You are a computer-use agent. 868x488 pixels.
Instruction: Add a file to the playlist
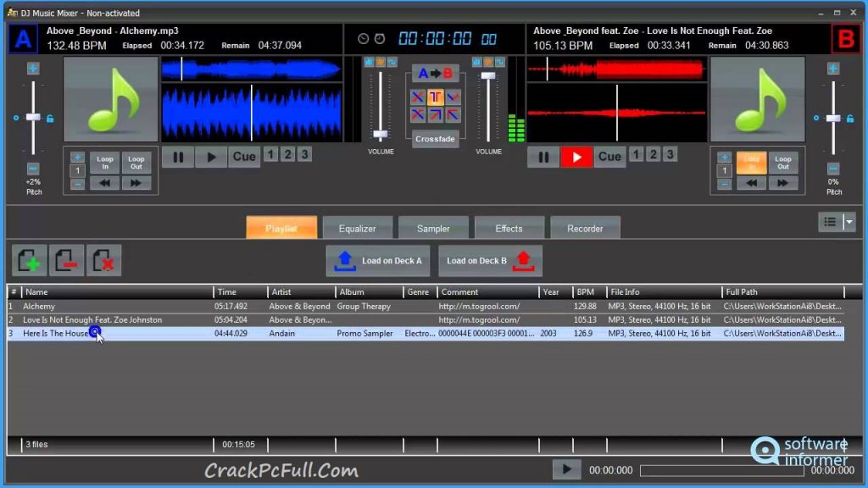(x=29, y=260)
